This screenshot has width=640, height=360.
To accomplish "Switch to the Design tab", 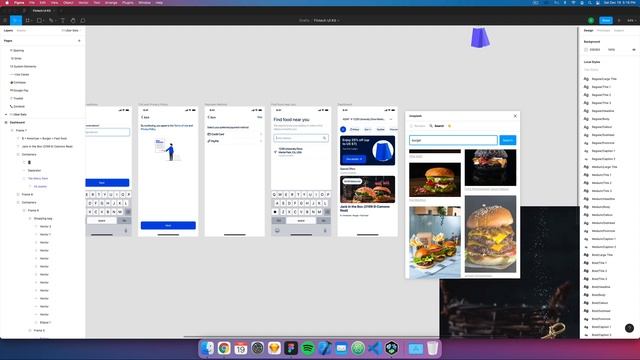I will [588, 31].
